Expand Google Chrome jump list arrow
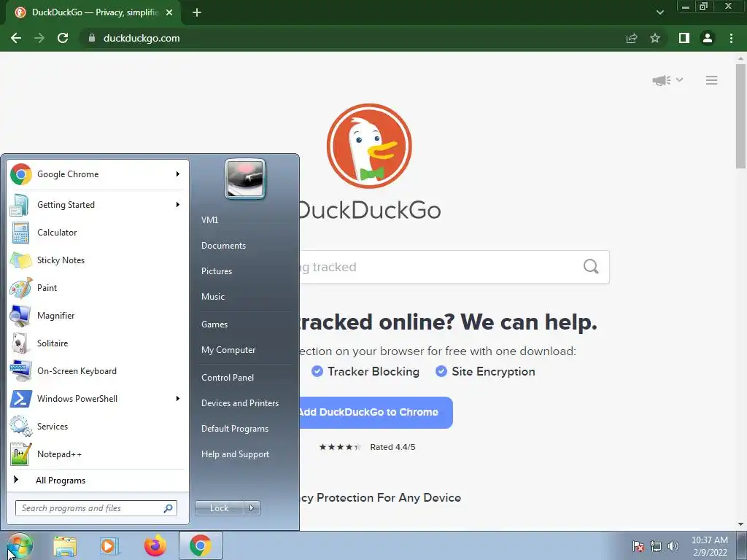 [178, 174]
